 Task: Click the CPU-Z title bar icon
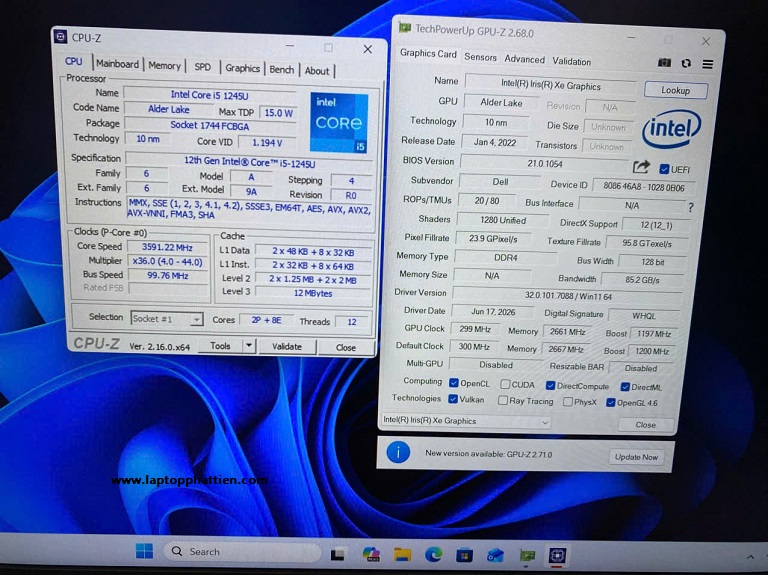[61, 37]
